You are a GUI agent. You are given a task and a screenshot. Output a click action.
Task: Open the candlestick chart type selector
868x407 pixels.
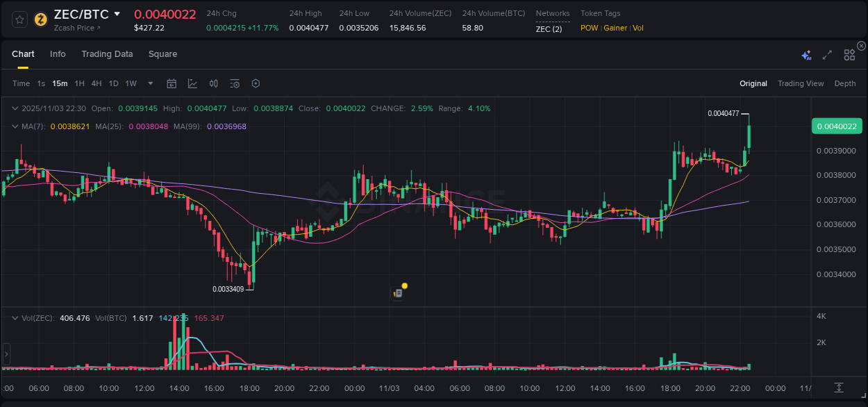pos(214,83)
